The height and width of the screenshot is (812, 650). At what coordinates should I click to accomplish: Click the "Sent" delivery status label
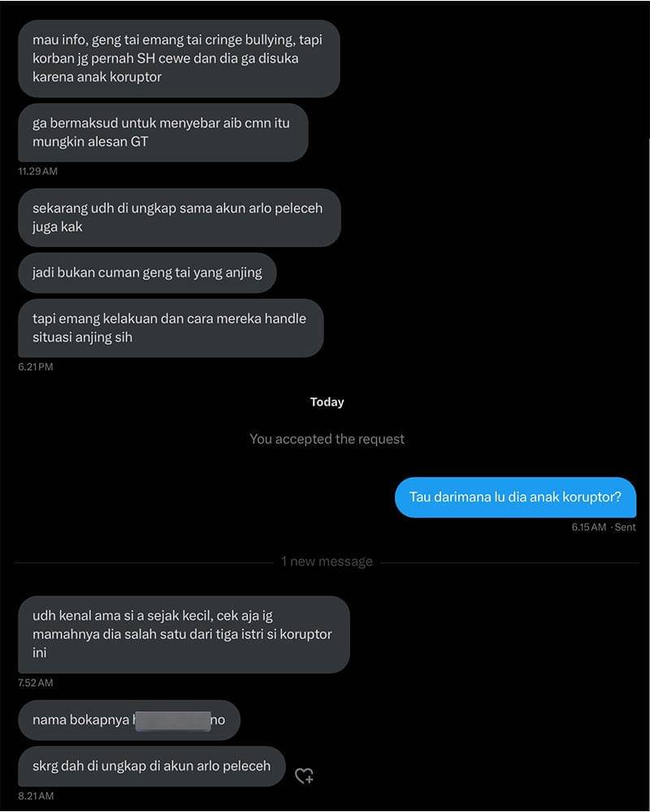pos(625,528)
